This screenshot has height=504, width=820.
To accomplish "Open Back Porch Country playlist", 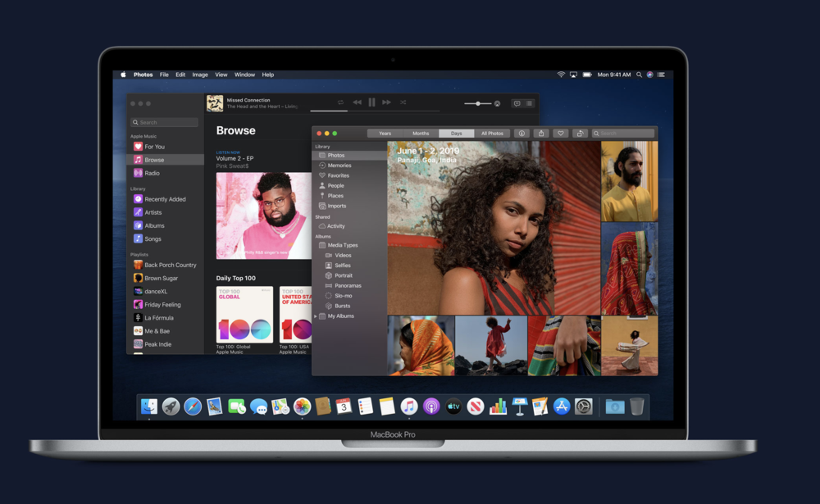I will [x=166, y=265].
